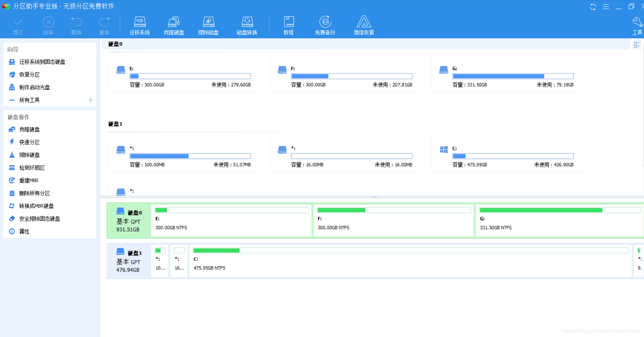644x337 pixels.
Task: Open the 磁盘转换 disk convert tool
Action: click(x=247, y=26)
